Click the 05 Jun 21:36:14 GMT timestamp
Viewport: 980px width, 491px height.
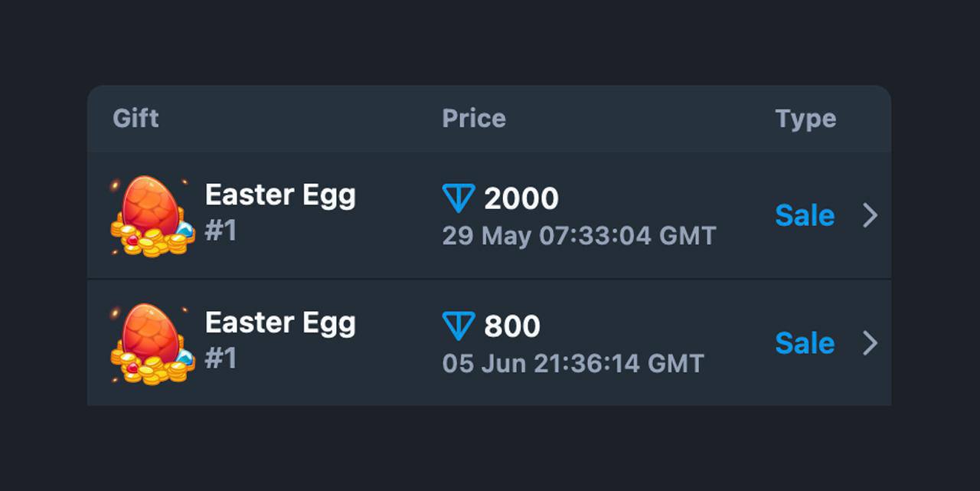[x=573, y=364]
